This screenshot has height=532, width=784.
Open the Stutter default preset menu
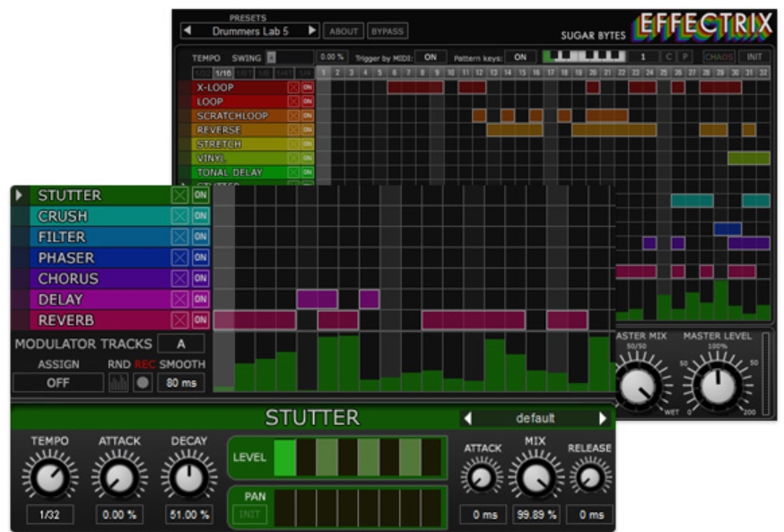click(x=535, y=418)
